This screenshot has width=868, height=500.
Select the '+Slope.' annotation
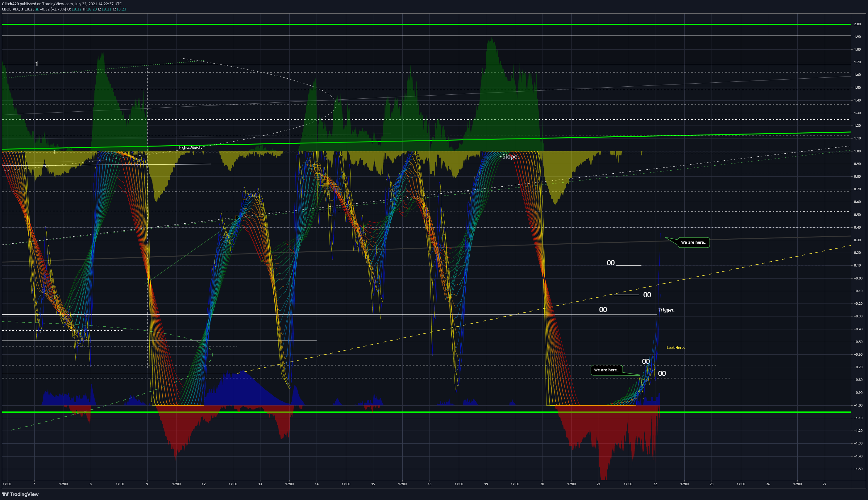[509, 157]
